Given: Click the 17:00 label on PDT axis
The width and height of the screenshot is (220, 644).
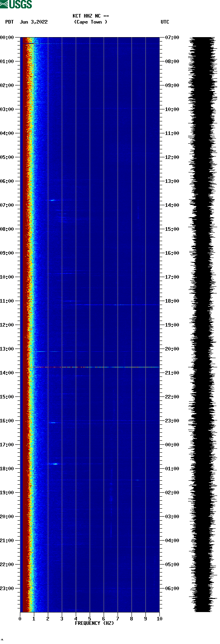Looking at the screenshot, I should [x=7, y=445].
